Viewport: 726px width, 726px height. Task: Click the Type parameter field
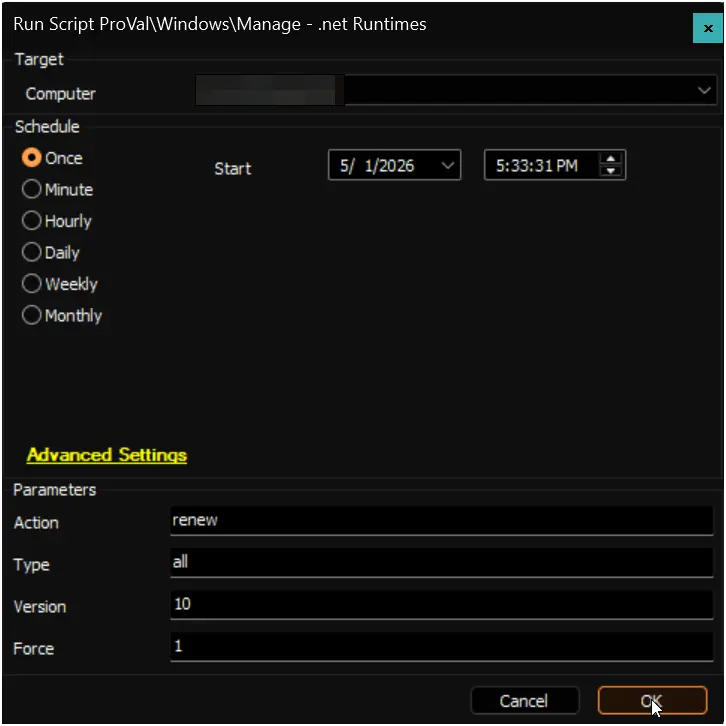[x=442, y=563]
